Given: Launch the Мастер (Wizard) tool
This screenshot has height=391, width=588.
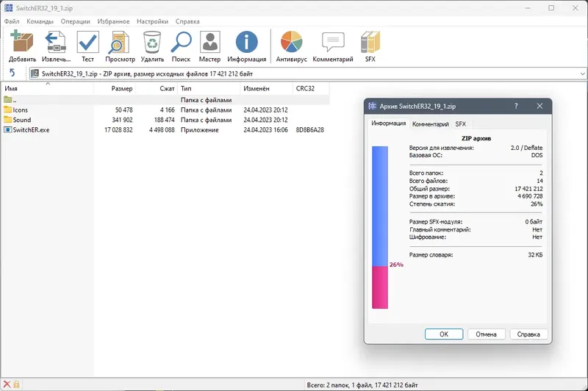Looking at the screenshot, I should point(209,42).
